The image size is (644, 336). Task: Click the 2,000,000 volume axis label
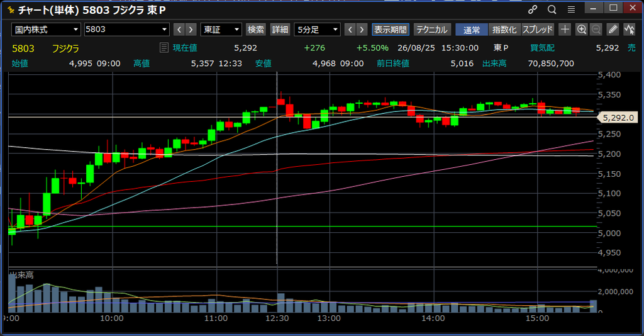[x=615, y=291]
